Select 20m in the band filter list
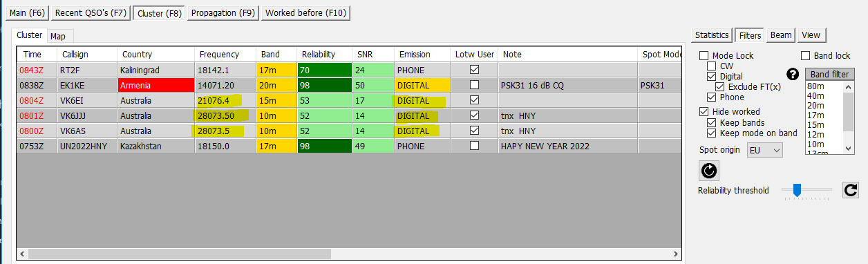 tap(824, 105)
